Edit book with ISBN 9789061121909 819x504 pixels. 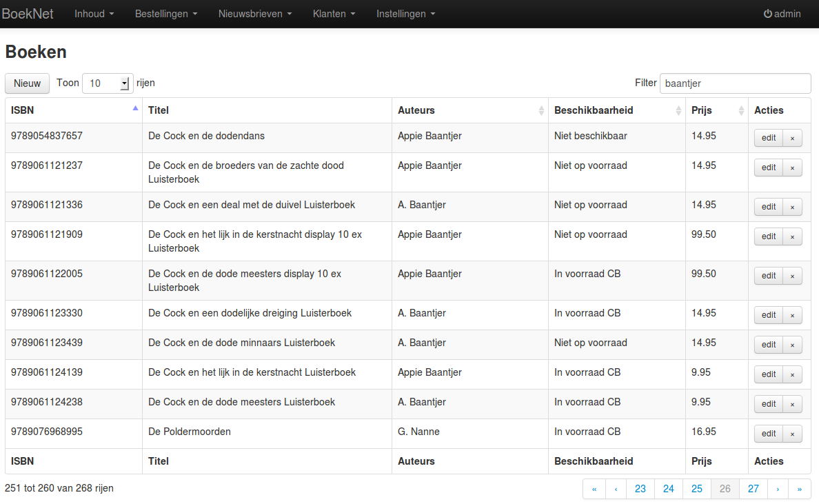point(769,236)
